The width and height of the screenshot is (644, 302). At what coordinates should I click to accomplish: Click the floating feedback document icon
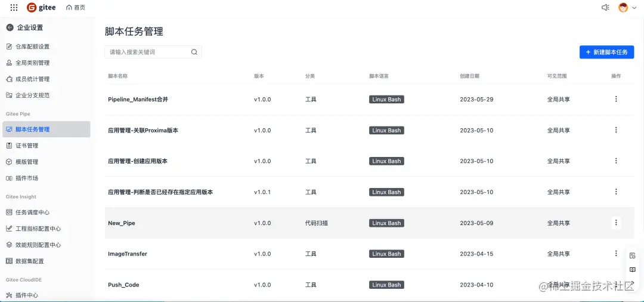pos(633,255)
